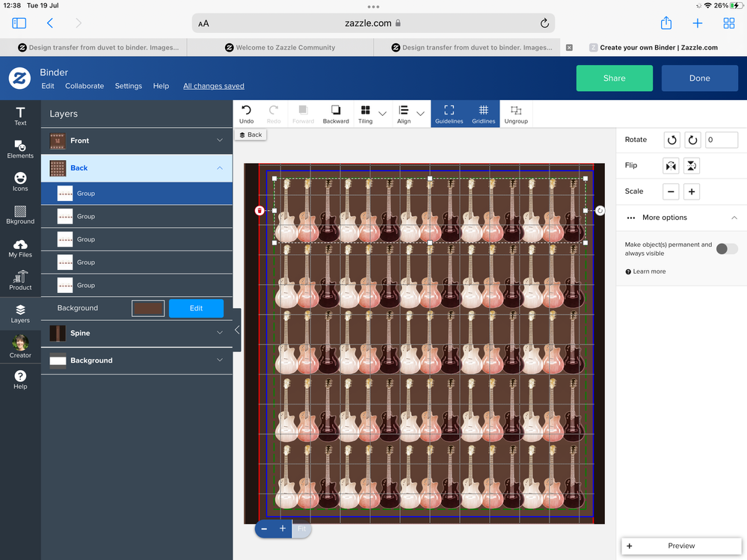Open the Icons panel

(20, 182)
